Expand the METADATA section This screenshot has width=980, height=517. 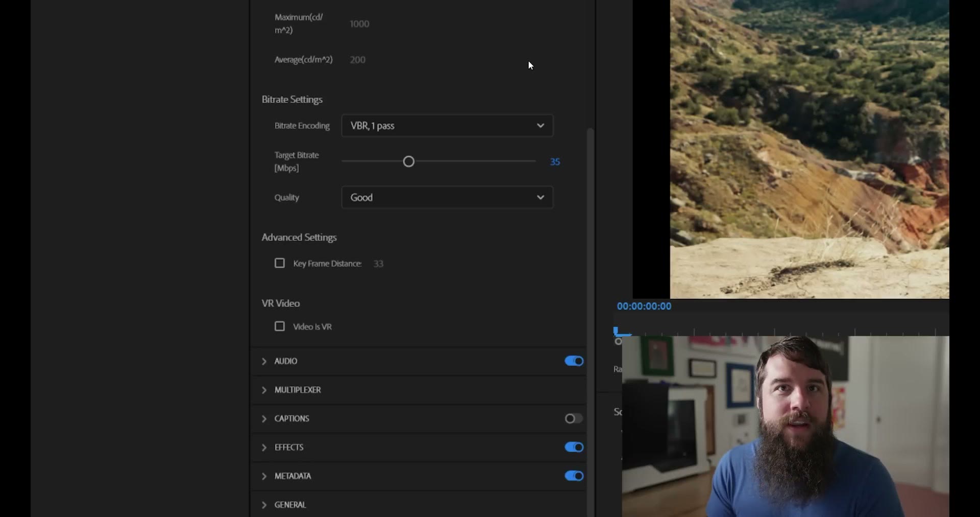(x=264, y=476)
